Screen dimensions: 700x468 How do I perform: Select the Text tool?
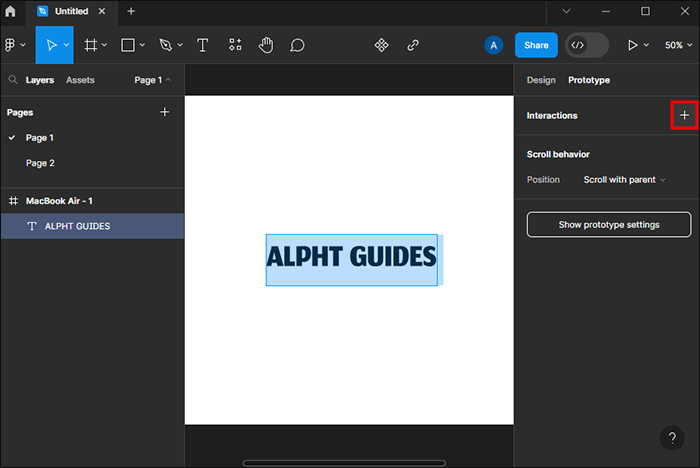[203, 45]
